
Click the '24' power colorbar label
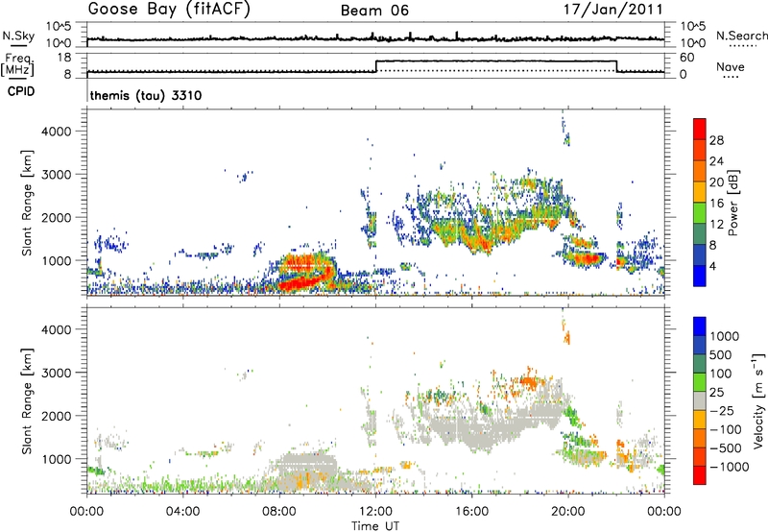pyautogui.click(x=716, y=161)
